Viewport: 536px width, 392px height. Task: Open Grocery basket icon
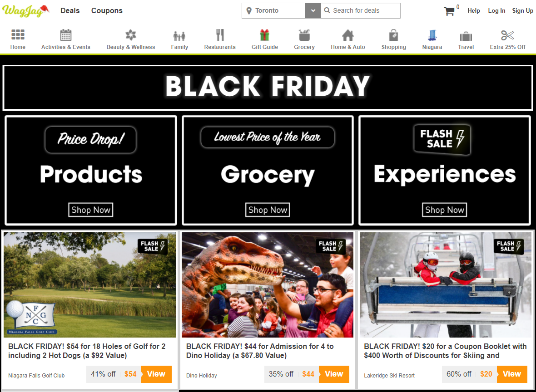(x=304, y=35)
